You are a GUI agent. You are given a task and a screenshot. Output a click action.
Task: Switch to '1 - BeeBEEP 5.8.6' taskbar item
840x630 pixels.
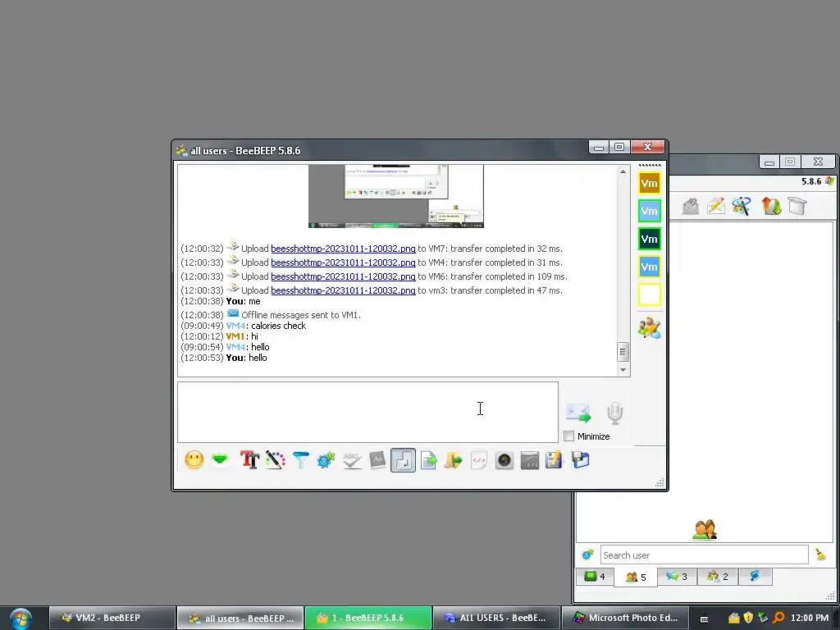pos(368,618)
